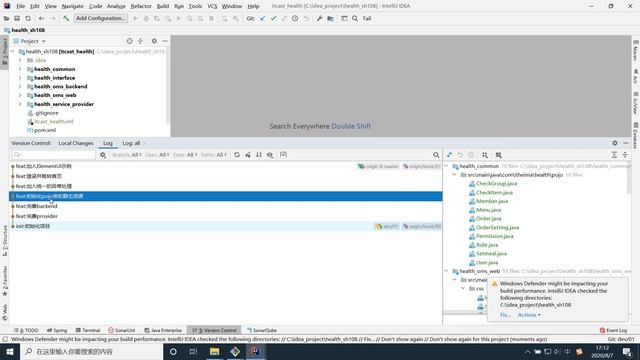Screen dimensions: 640x360
Task: Toggle the Favorites tool window side tab
Action: click(x=4, y=281)
